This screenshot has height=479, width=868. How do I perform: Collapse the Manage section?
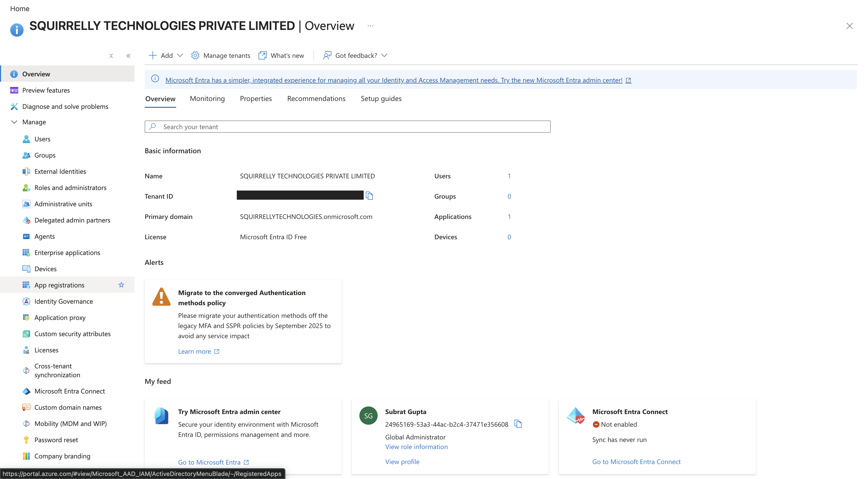click(14, 122)
